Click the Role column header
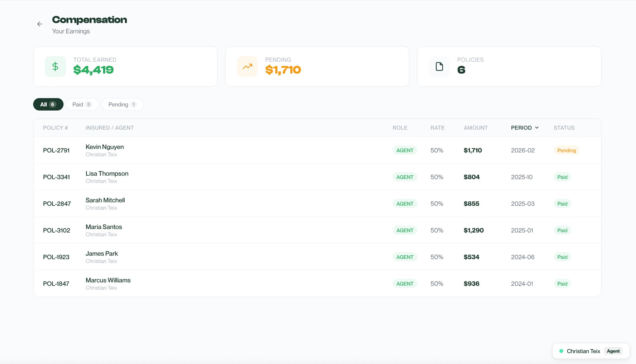This screenshot has width=636, height=364. (400, 128)
